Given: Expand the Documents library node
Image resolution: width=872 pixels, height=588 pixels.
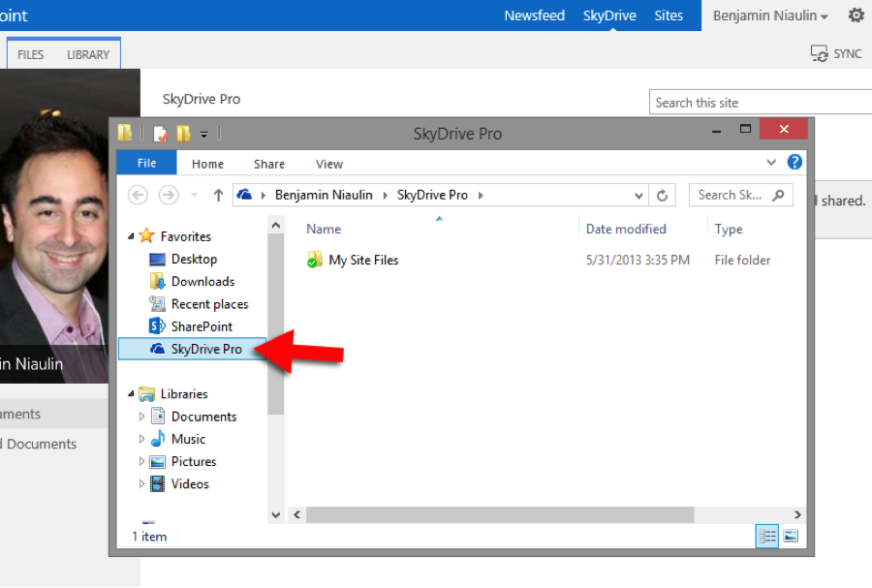Looking at the screenshot, I should 141,417.
